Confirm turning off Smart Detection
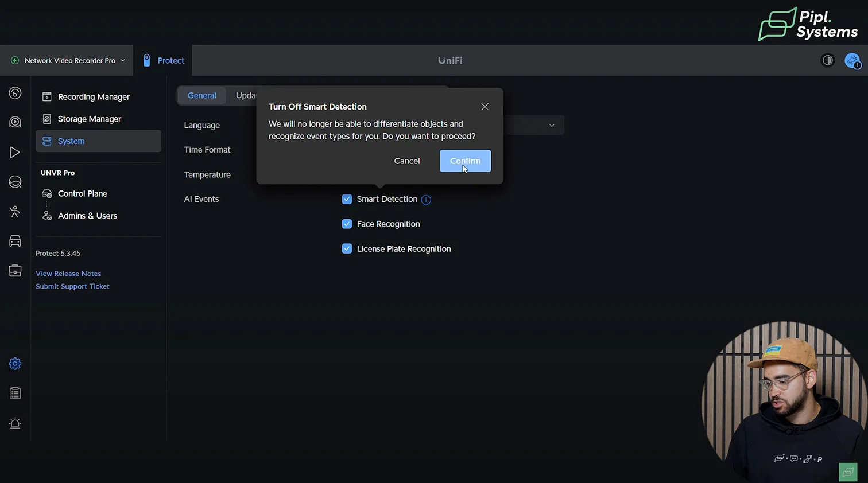The image size is (868, 483). [x=465, y=161]
